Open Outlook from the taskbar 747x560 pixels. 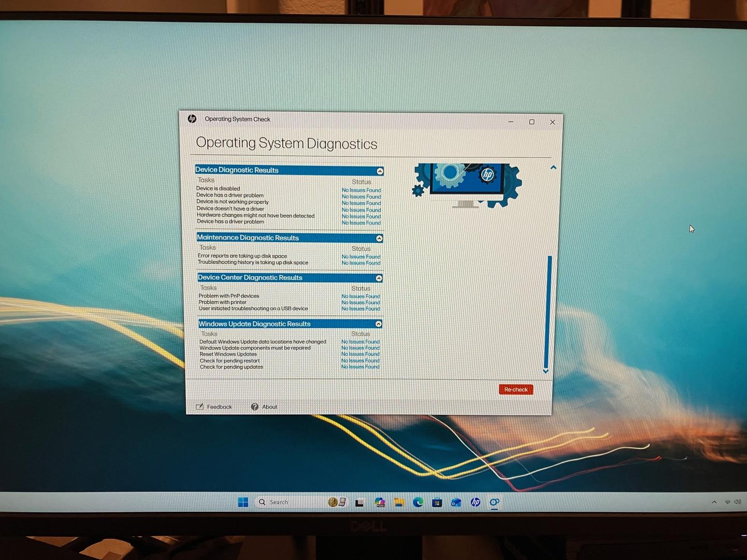(456, 502)
